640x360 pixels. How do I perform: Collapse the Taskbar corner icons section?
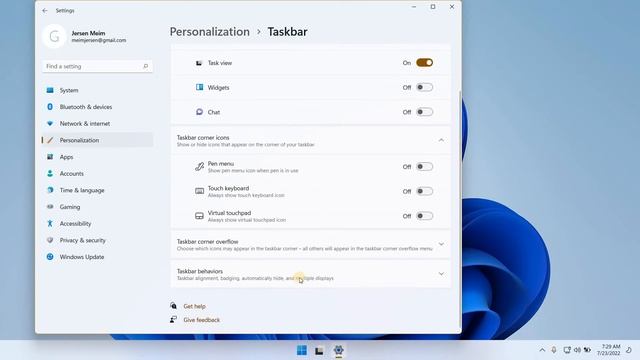[x=441, y=140]
